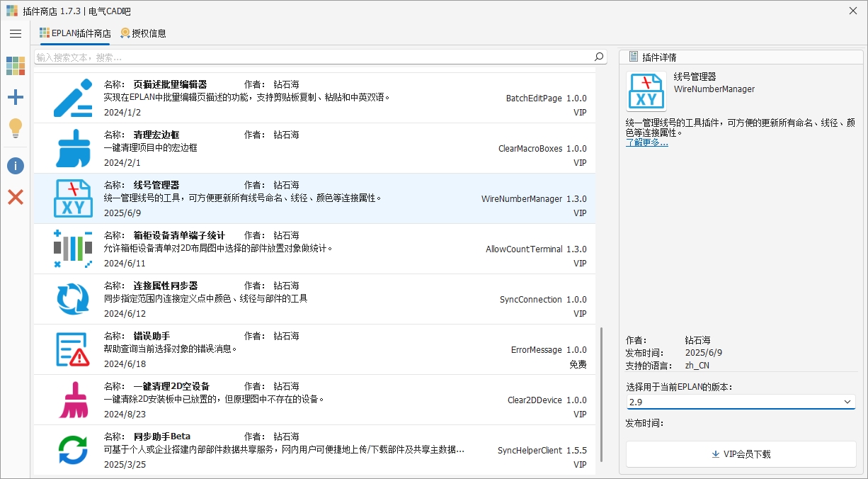Open the EPLAN version 2.9 dropdown

(x=741, y=402)
